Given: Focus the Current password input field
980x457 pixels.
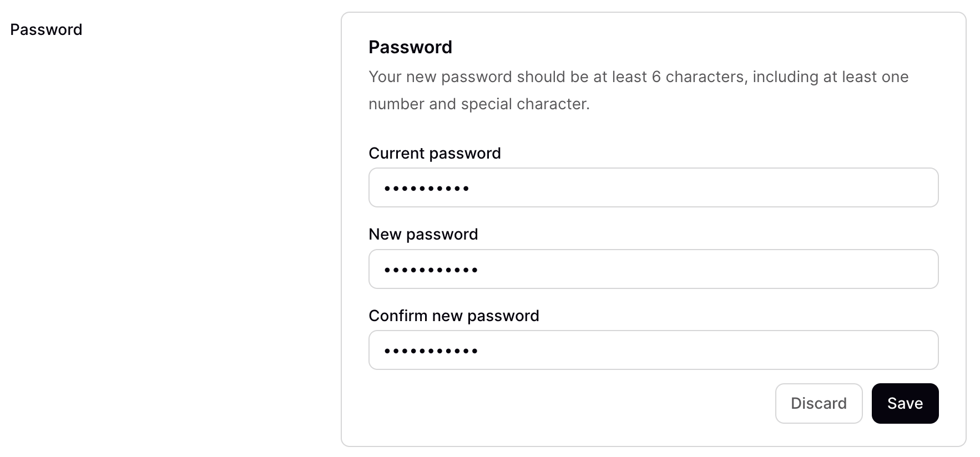Looking at the screenshot, I should coord(653,187).
